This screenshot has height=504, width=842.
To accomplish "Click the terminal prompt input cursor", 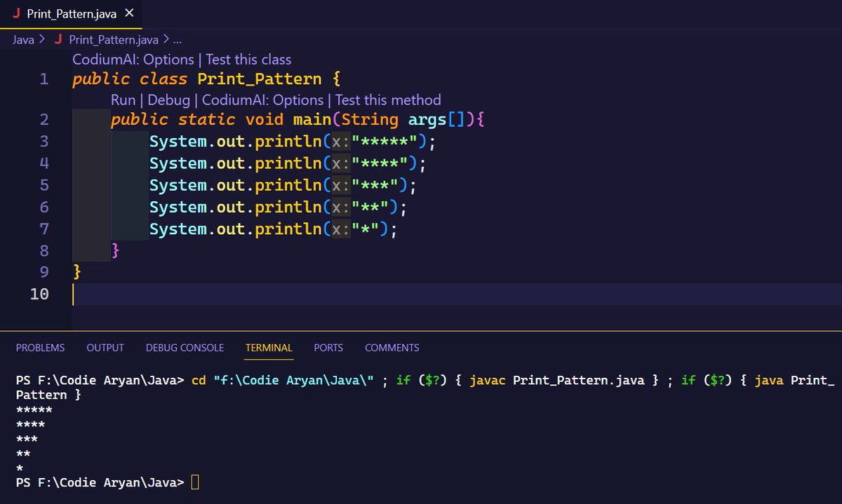I will (195, 482).
